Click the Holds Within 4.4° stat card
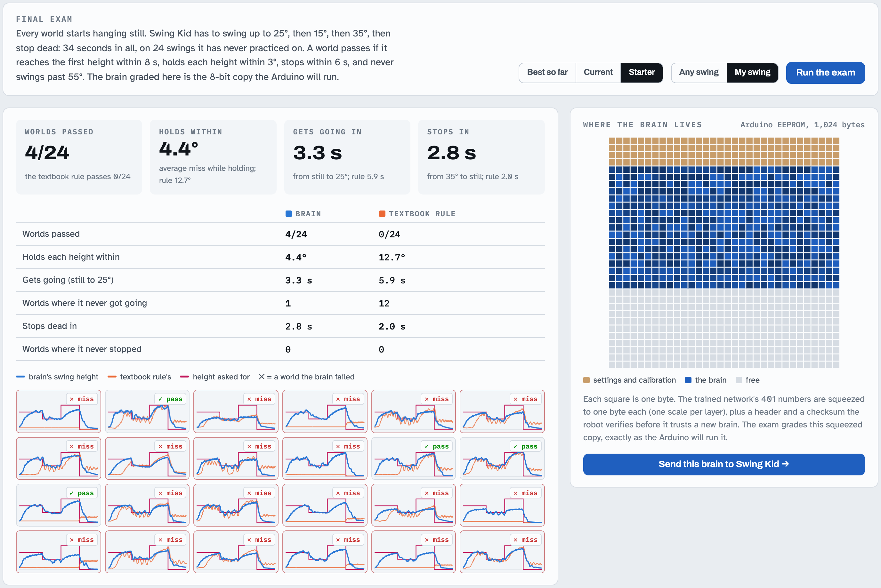The width and height of the screenshot is (881, 588). point(213,157)
